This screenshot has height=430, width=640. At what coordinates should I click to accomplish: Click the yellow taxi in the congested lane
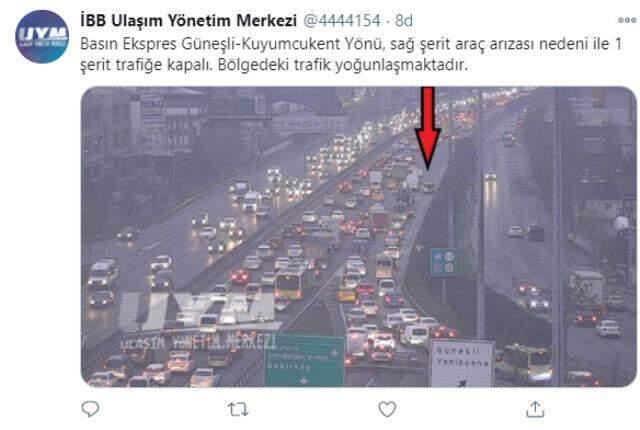tap(347, 294)
